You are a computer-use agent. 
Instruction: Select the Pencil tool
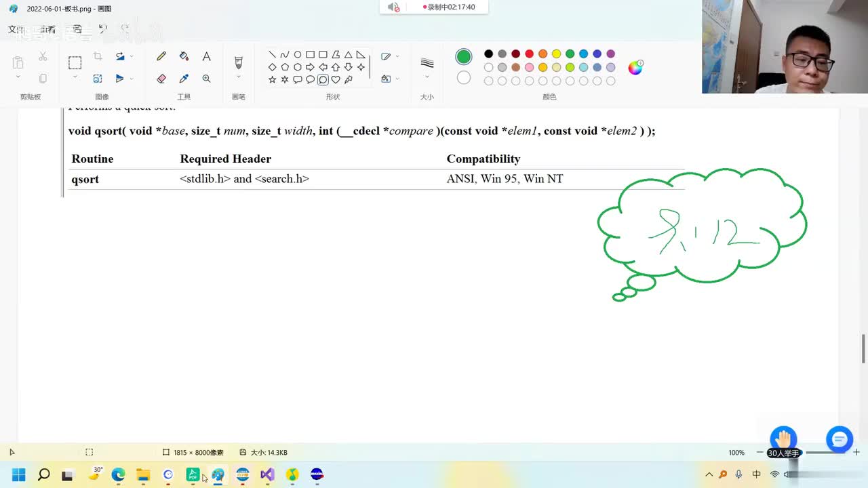tap(161, 56)
